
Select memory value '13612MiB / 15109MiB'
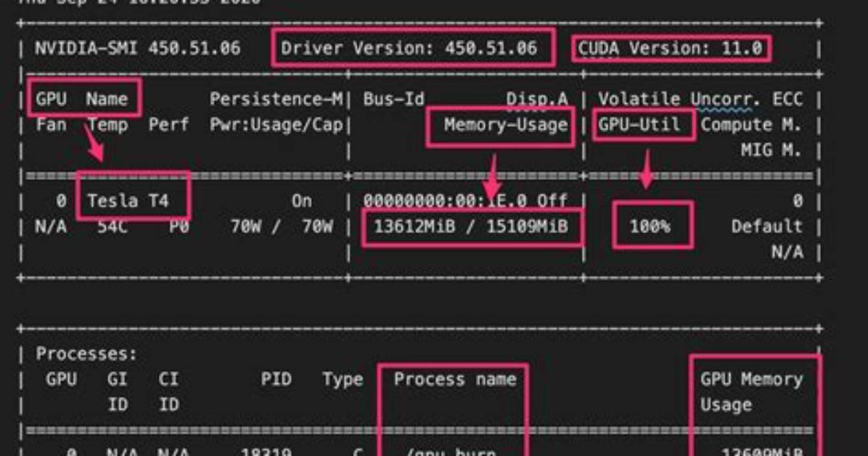471,226
